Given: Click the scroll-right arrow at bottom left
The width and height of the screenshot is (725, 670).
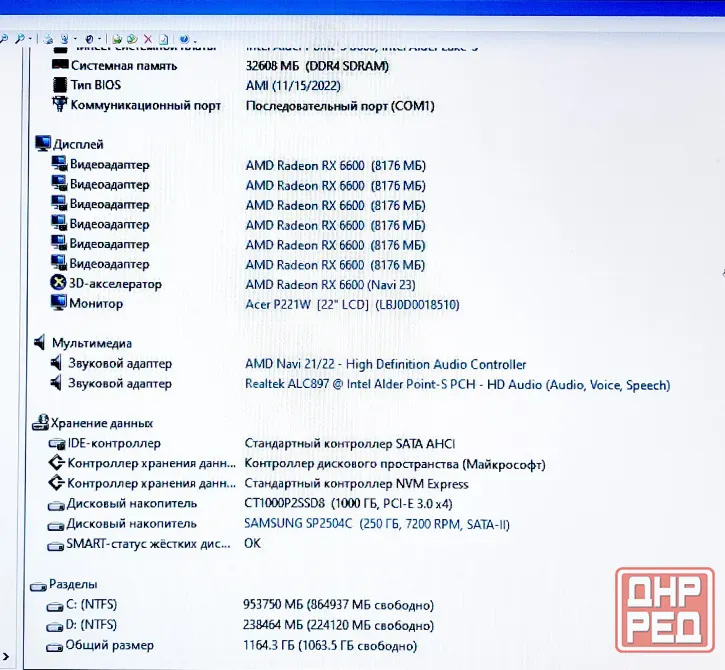Looking at the screenshot, I should 6,656.
